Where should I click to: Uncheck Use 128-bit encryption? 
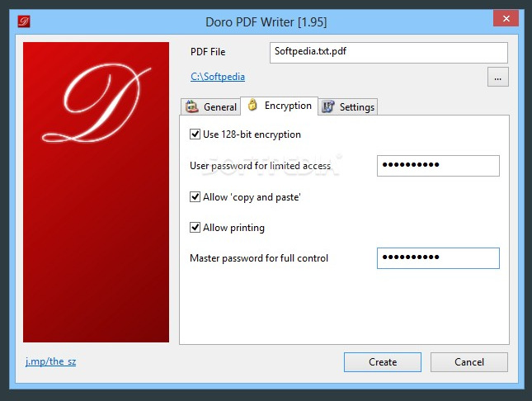tap(195, 134)
